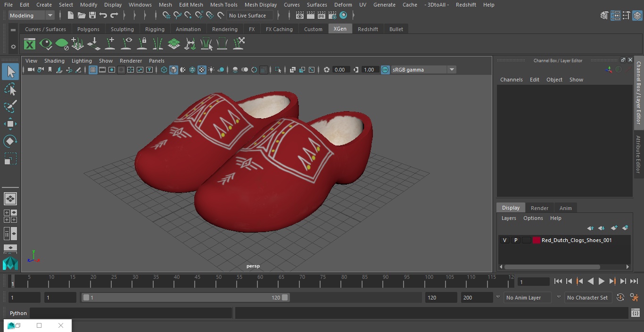The height and width of the screenshot is (332, 644).
Task: Click the IPR render icon
Action: click(x=322, y=16)
